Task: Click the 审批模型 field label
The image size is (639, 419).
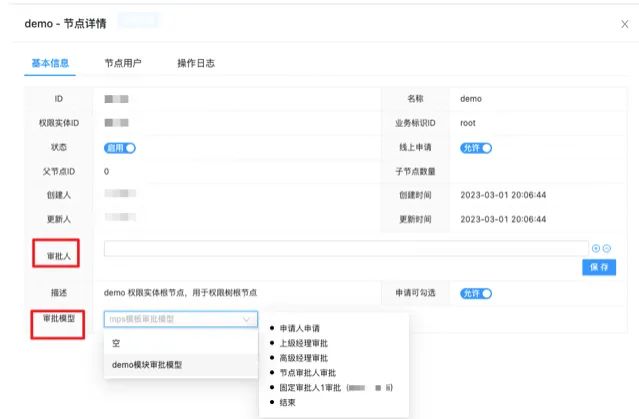Action: (59, 318)
